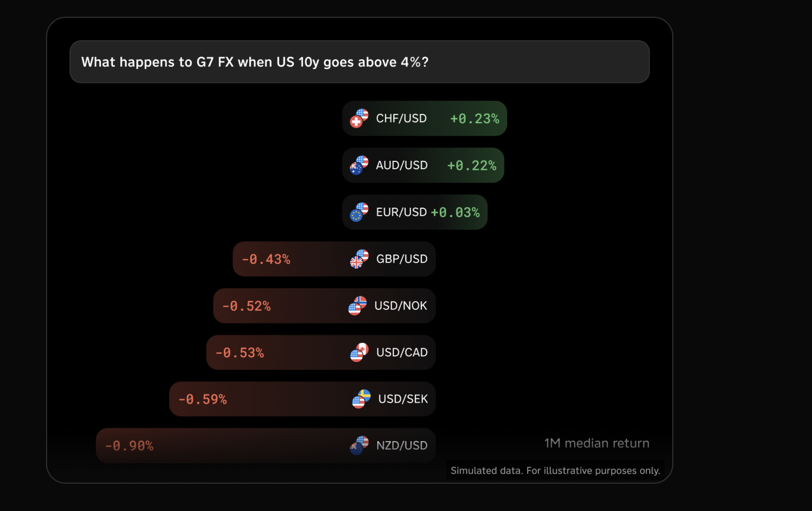Click the EUR/USD +0.03% return value
Viewport: 812px width, 511px height.
(x=455, y=212)
